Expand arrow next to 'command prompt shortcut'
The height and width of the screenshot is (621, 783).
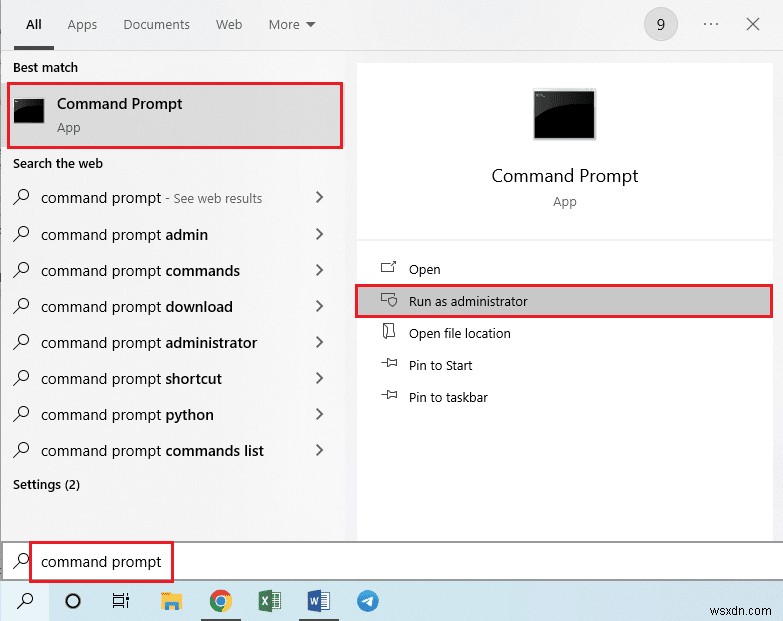pos(320,378)
